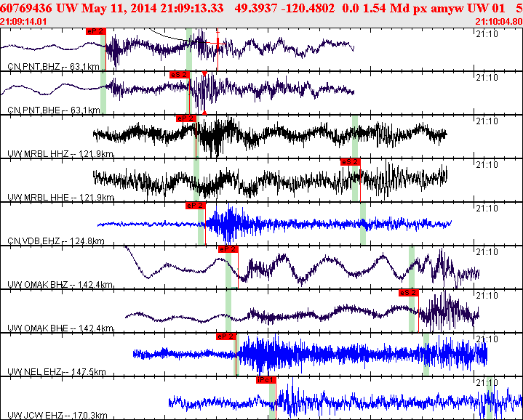The image size is (523, 420).
Task: Click the predicted S green bar on UW.OMAK.BHZ
Action: 412,267
